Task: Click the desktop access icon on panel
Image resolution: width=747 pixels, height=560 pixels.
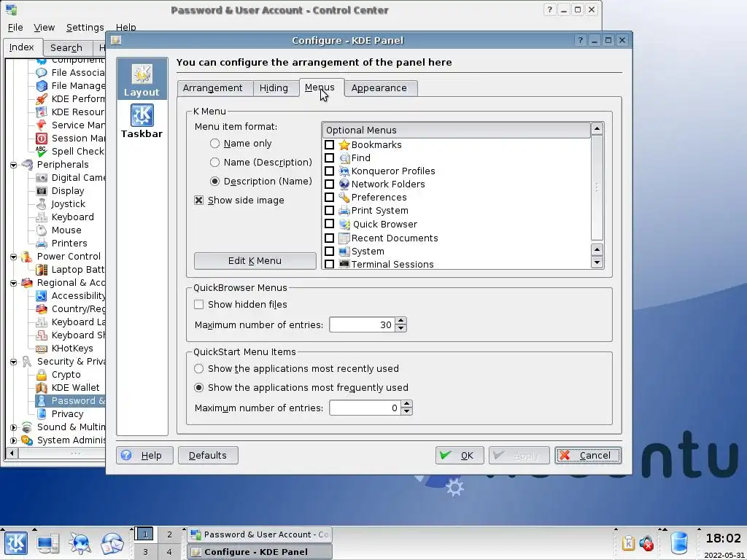Action: click(x=47, y=543)
